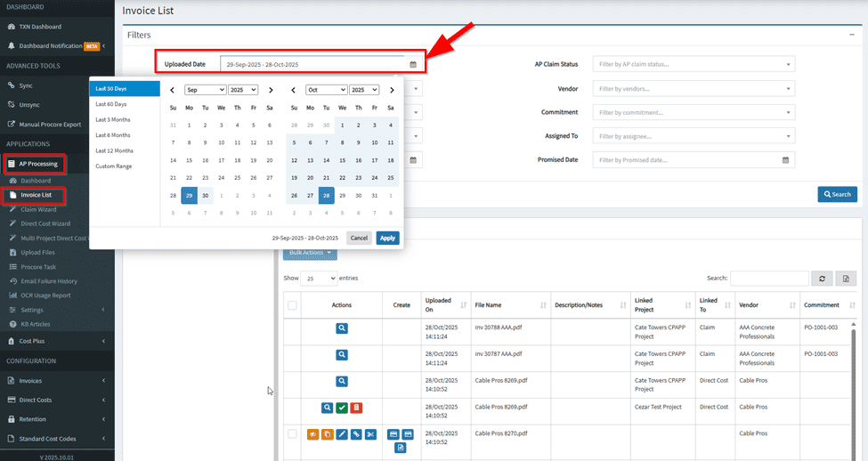Screen dimensions: 868x461
Task: Click the scissors split icon for Cable Pros 8270
Action: click(x=370, y=434)
